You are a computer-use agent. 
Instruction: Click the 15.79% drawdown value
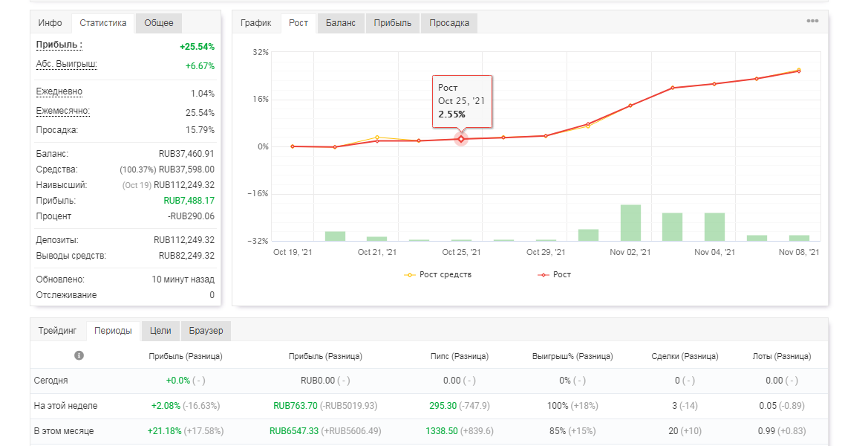pos(200,130)
